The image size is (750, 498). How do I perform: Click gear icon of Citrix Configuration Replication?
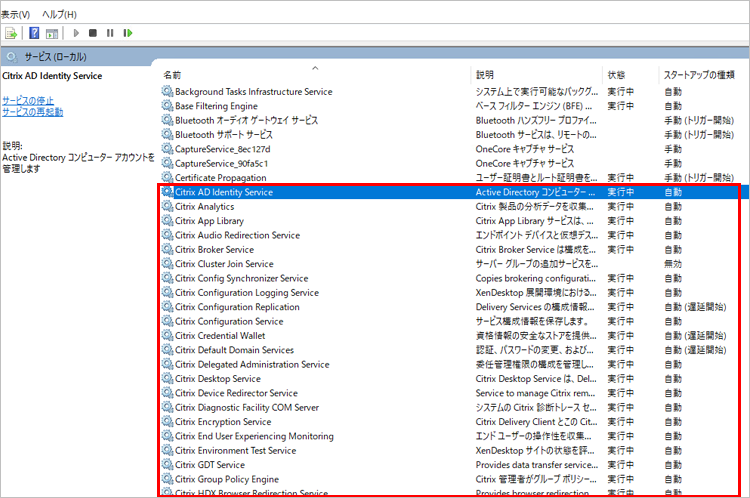coord(167,306)
